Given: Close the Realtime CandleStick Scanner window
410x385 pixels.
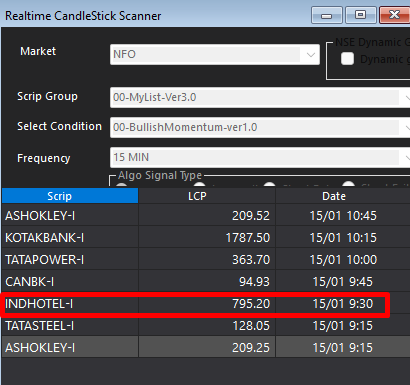Looking at the screenshot, I should click(394, 15).
